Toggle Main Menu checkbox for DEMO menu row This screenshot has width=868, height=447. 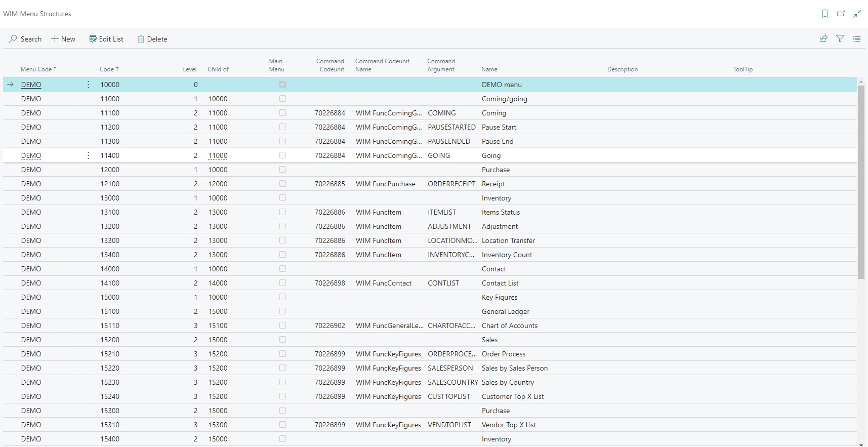[x=282, y=85]
